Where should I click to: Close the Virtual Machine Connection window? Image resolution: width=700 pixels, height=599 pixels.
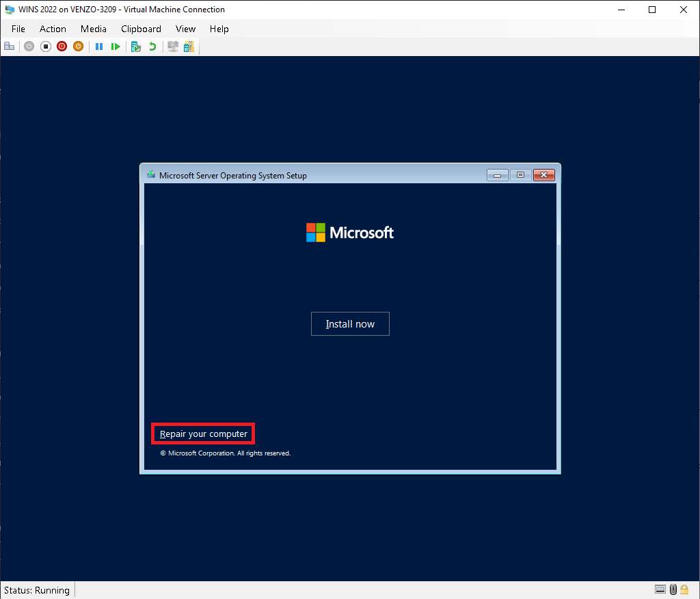[684, 10]
